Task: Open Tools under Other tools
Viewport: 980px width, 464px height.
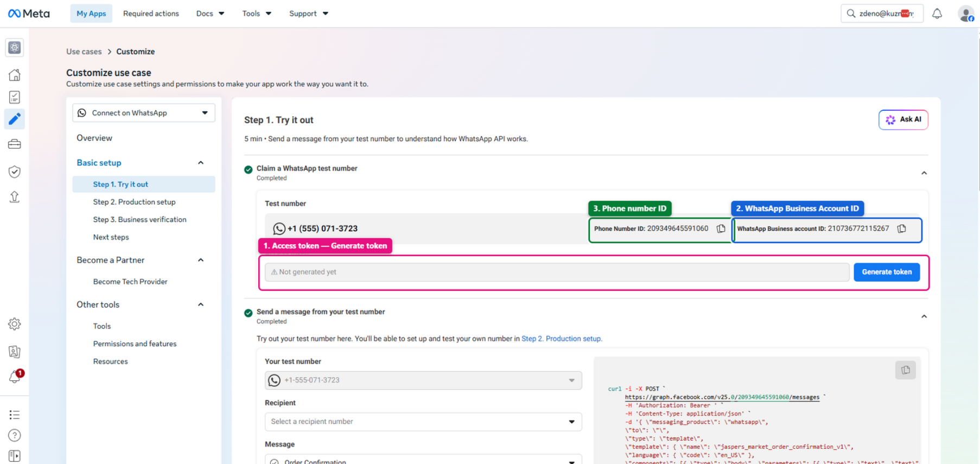Action: click(101, 326)
